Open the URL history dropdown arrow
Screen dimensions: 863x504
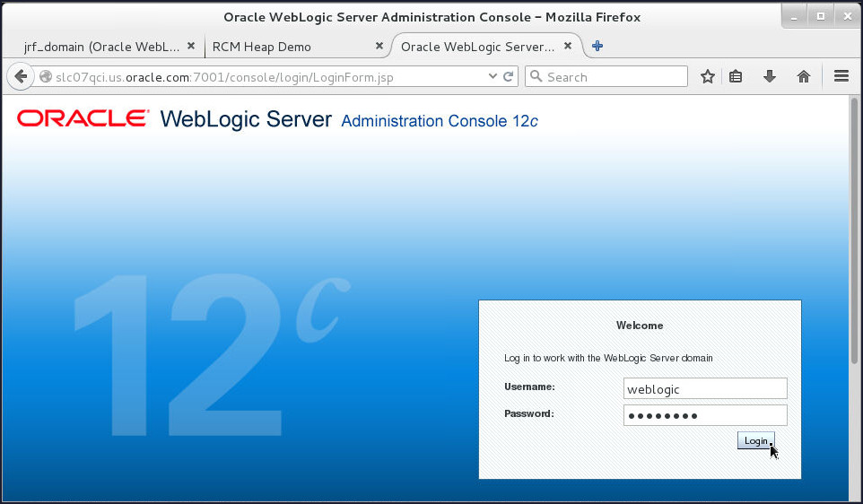point(493,76)
